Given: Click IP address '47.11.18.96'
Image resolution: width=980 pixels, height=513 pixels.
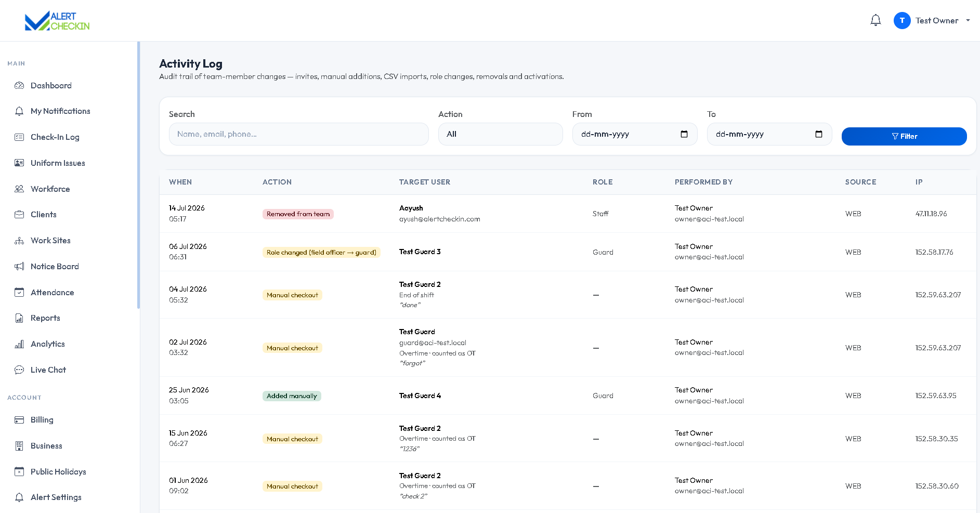Looking at the screenshot, I should pyautogui.click(x=931, y=214).
